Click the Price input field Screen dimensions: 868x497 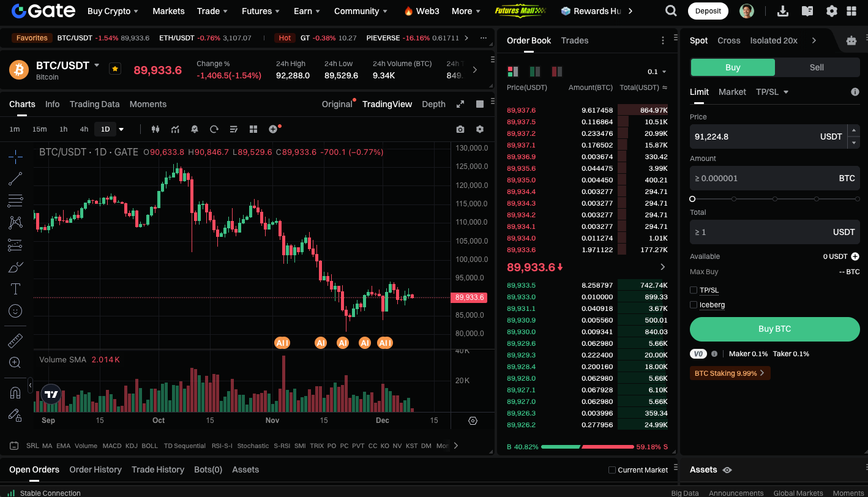tap(768, 136)
